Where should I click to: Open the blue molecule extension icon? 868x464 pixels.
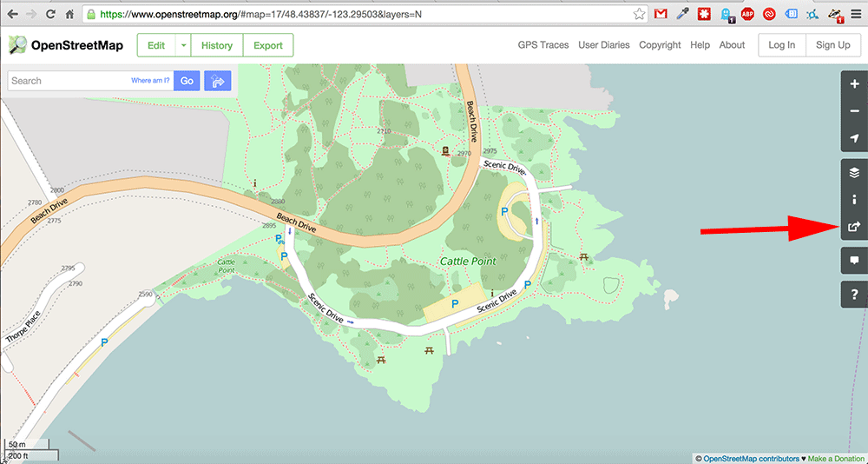coord(813,15)
